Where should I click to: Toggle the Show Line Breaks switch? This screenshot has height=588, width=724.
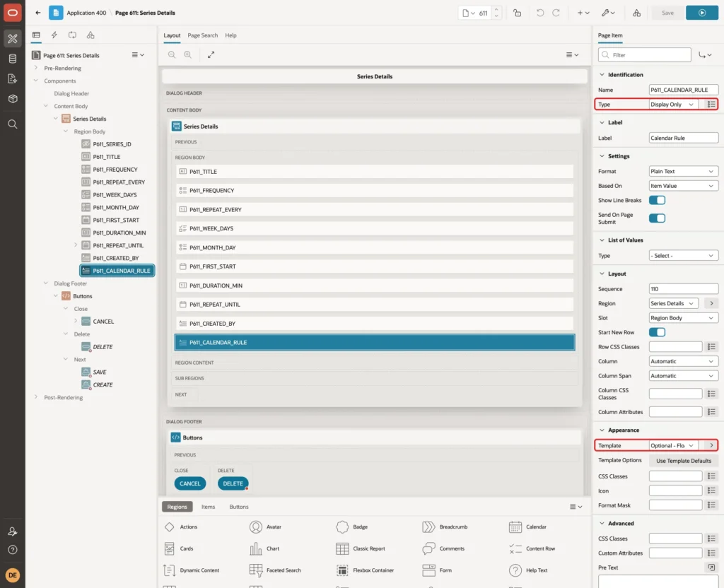[x=657, y=200]
